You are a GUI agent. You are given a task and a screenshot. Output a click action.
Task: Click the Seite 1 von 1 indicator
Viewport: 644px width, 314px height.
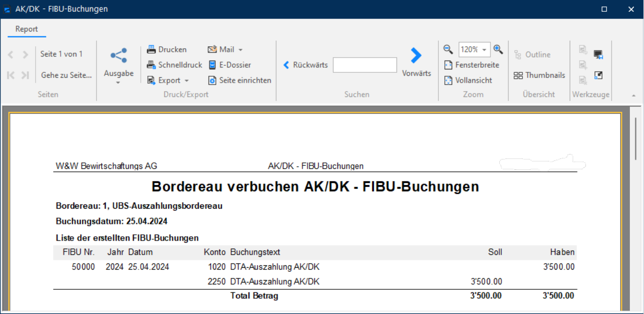(61, 54)
